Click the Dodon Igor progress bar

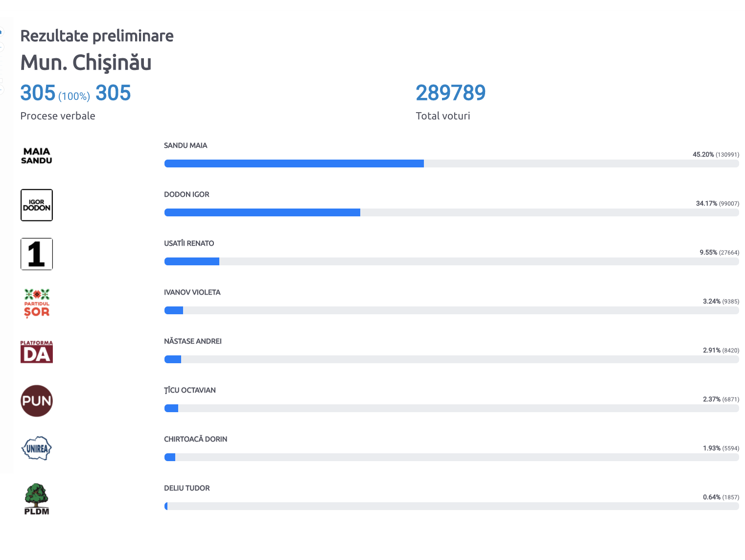451,212
